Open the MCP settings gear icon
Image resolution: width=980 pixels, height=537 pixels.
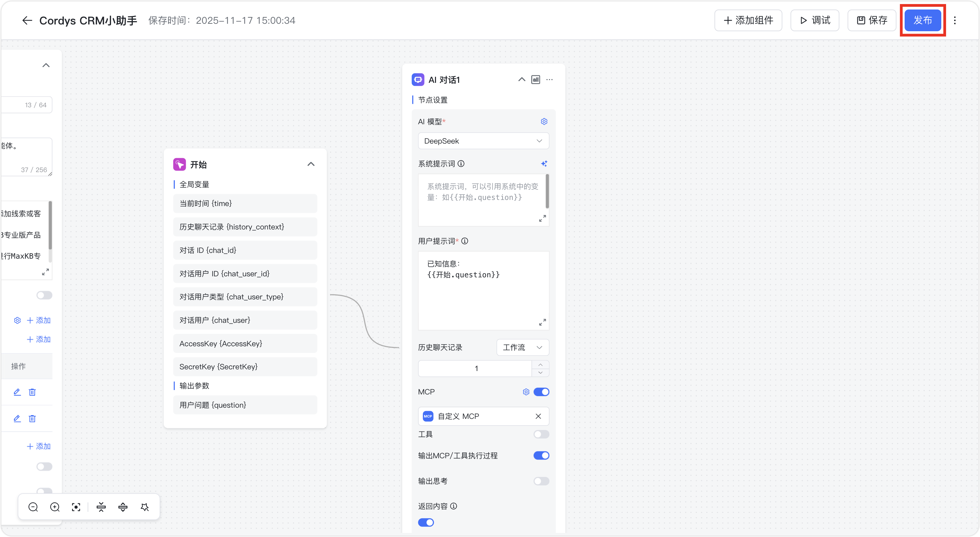coord(526,392)
